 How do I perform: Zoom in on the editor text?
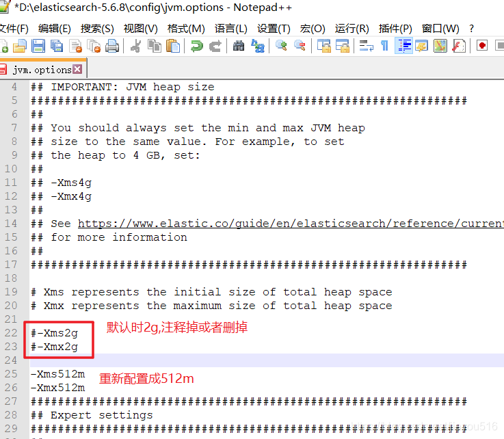point(281,46)
